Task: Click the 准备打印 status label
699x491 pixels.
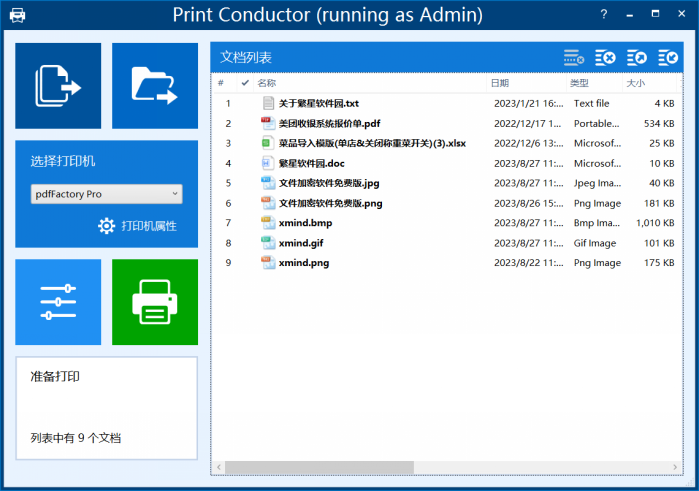Action: 55,376
